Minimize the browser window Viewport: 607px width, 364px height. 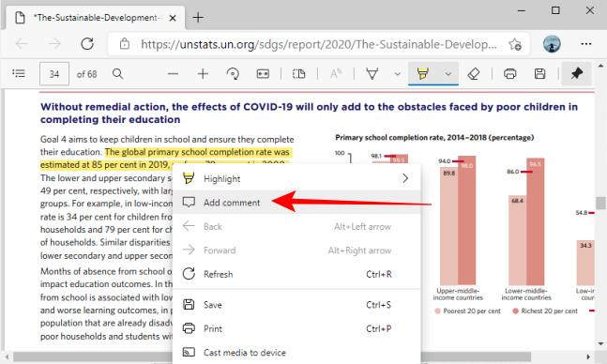point(522,10)
